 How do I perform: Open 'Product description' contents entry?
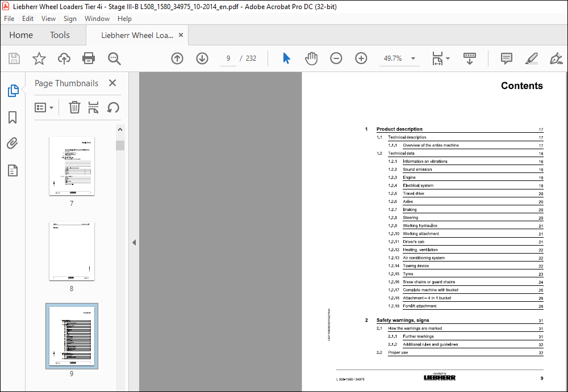click(399, 129)
